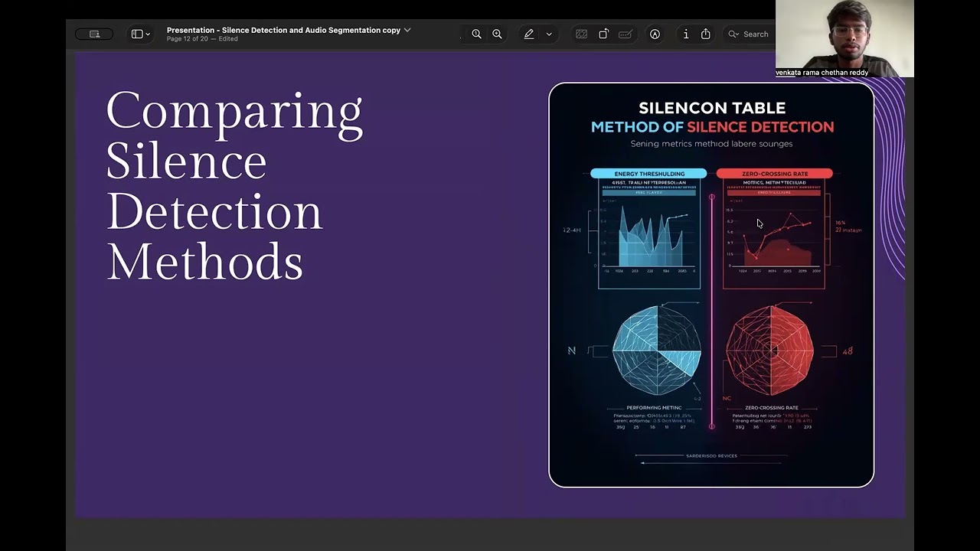Open the sidebar view options chevron
The image size is (980, 551).
148,34
